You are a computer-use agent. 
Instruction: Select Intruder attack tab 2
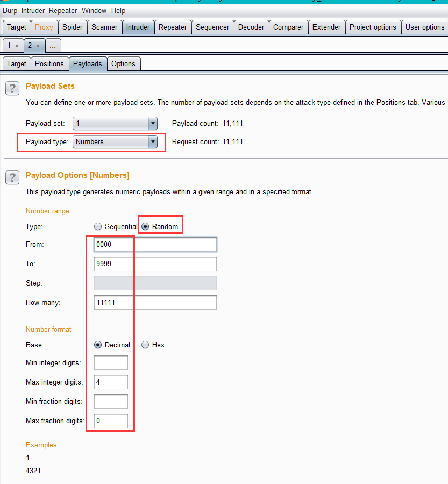click(30, 46)
